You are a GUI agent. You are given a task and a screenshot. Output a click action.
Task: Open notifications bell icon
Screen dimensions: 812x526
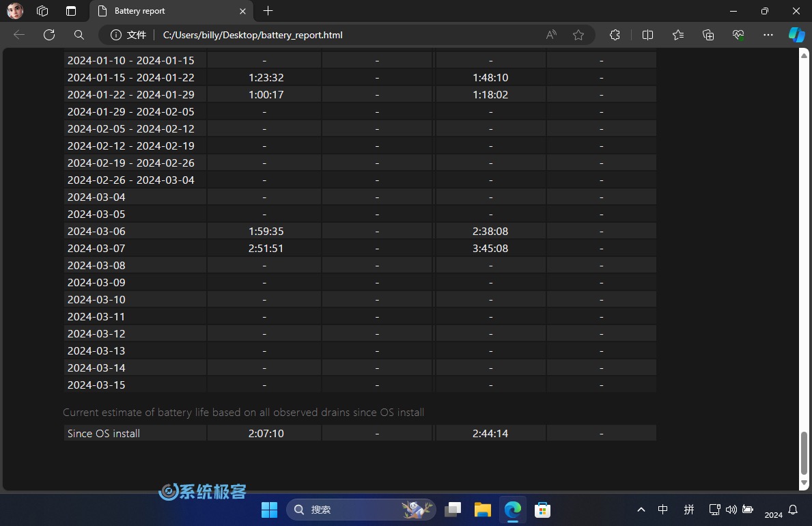[x=793, y=510]
